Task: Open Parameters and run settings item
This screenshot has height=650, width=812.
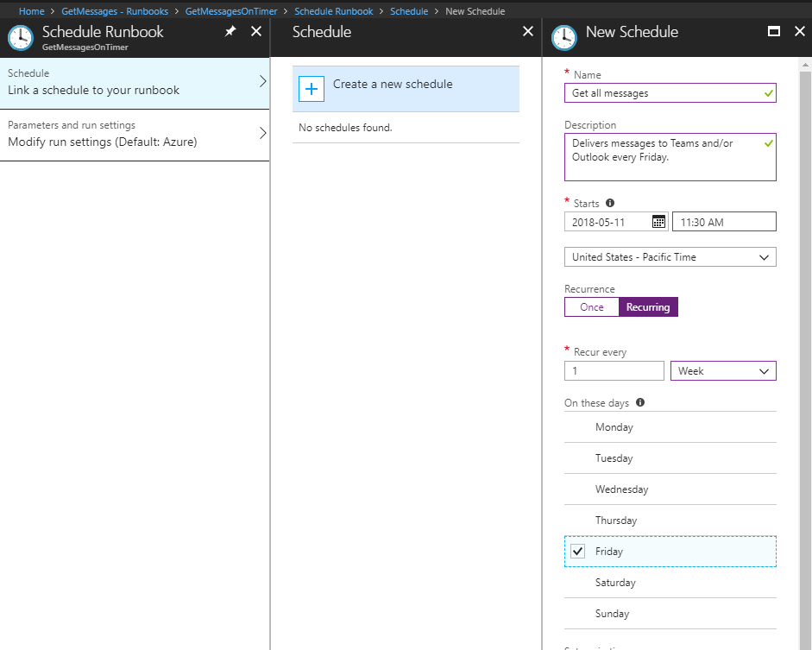Action: click(135, 135)
